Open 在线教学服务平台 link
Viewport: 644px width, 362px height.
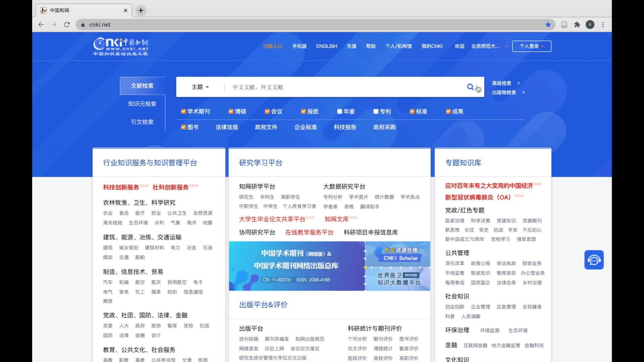(x=309, y=232)
